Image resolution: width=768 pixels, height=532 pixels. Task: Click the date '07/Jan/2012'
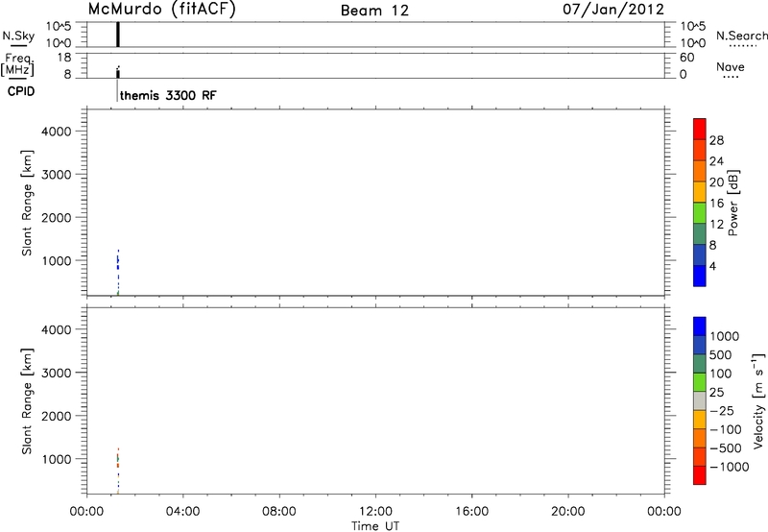tap(613, 10)
